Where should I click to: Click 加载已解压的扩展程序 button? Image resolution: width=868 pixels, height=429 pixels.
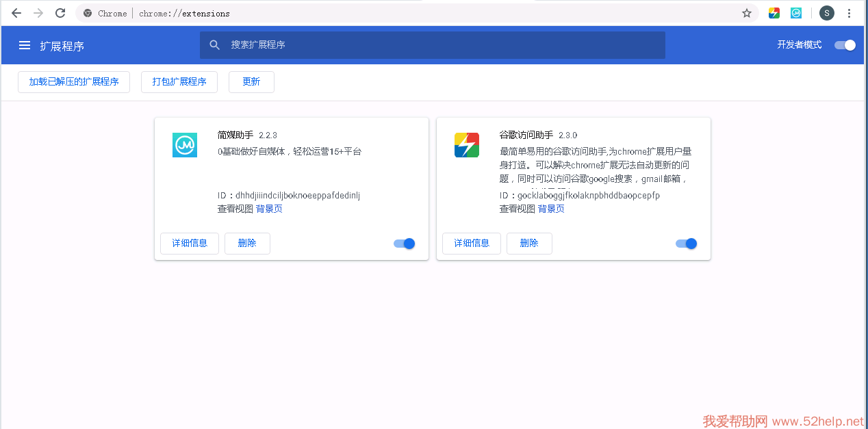click(x=74, y=82)
